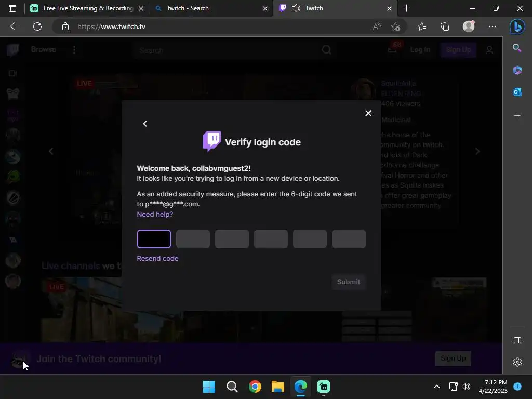Open the volume tray icon
This screenshot has width=532, height=399.
[466, 387]
